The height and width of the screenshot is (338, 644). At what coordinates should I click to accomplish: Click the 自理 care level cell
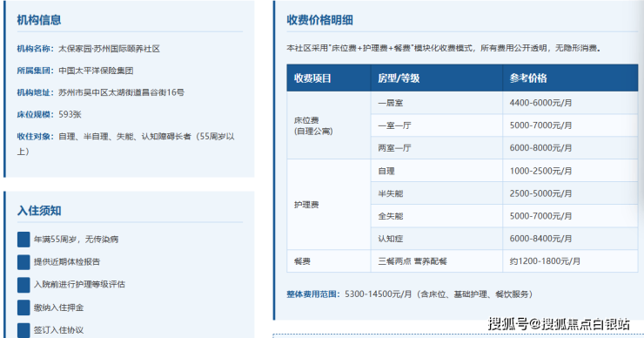(x=437, y=171)
